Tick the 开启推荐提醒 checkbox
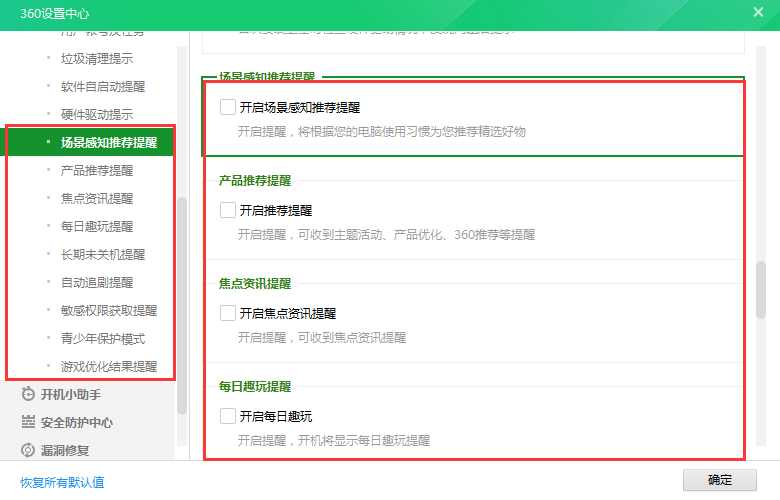The height and width of the screenshot is (500, 780). (x=228, y=210)
